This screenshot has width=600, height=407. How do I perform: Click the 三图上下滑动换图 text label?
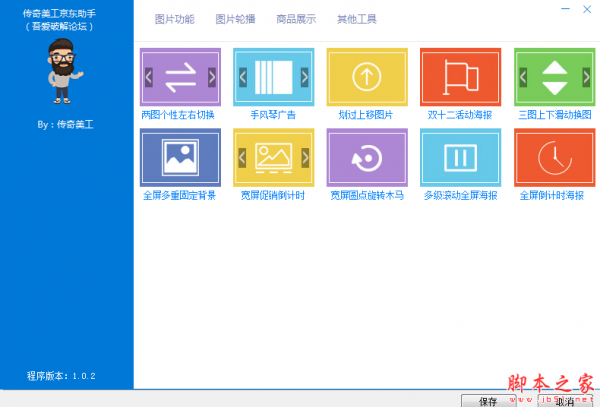pos(555,115)
